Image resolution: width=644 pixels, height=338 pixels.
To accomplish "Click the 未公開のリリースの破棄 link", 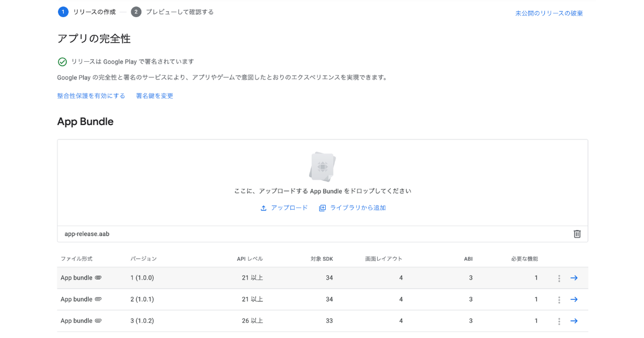I will coord(548,13).
